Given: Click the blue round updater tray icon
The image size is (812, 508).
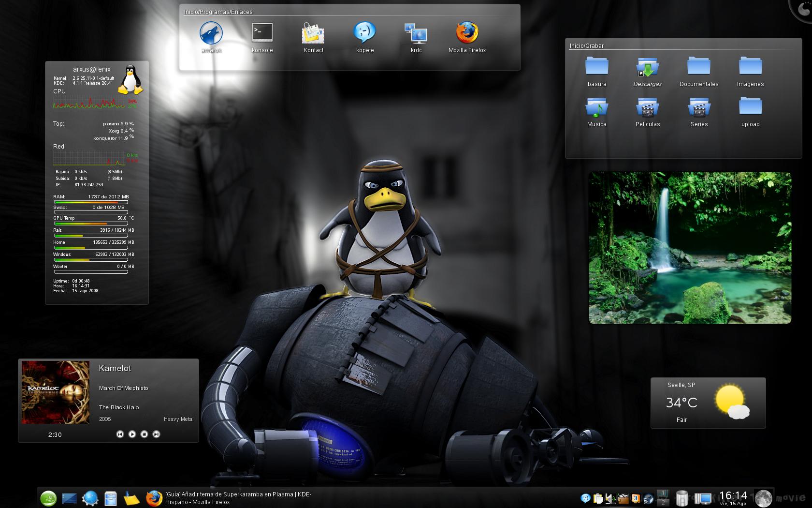Looking at the screenshot, I should point(649,498).
